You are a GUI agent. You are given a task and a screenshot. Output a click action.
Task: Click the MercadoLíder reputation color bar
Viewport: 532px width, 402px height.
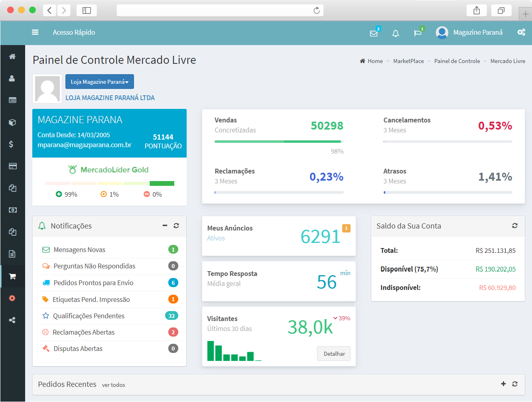coord(110,183)
